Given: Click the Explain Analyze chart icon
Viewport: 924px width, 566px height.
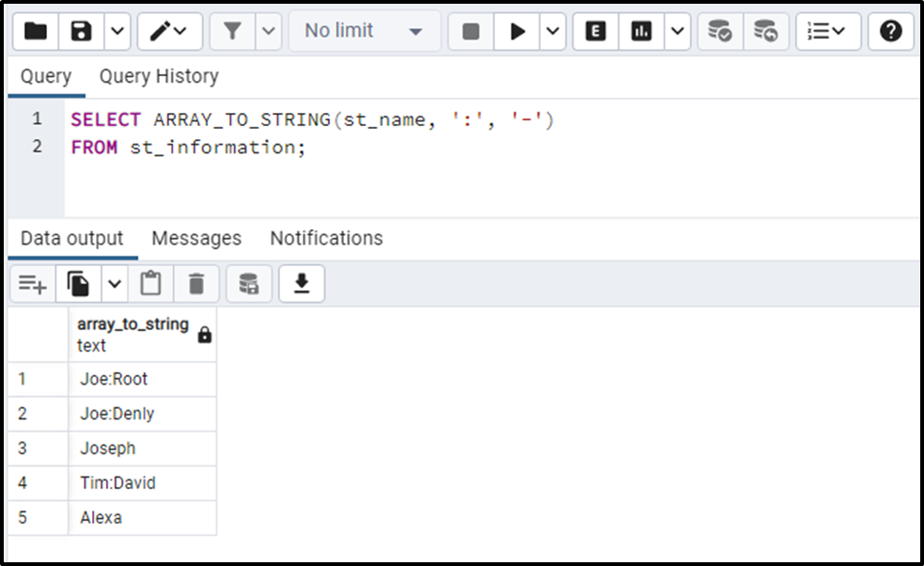Looking at the screenshot, I should pos(642,31).
